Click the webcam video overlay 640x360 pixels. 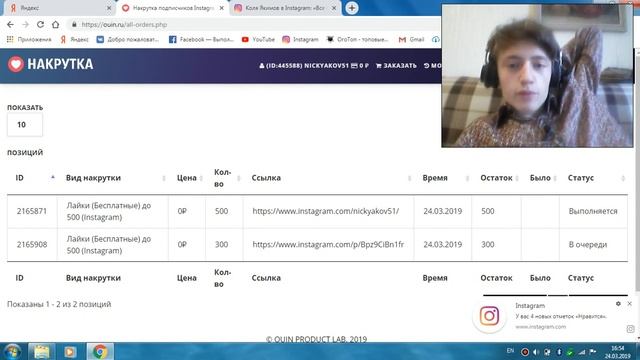click(x=537, y=76)
